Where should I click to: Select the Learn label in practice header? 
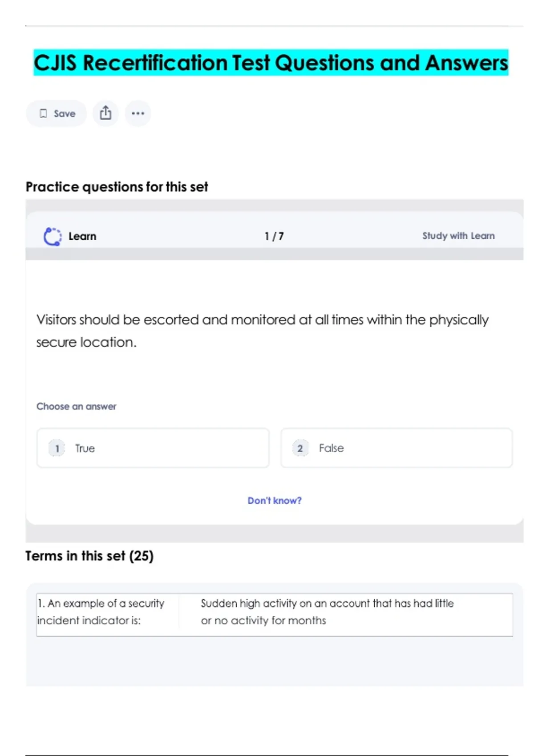[82, 236]
